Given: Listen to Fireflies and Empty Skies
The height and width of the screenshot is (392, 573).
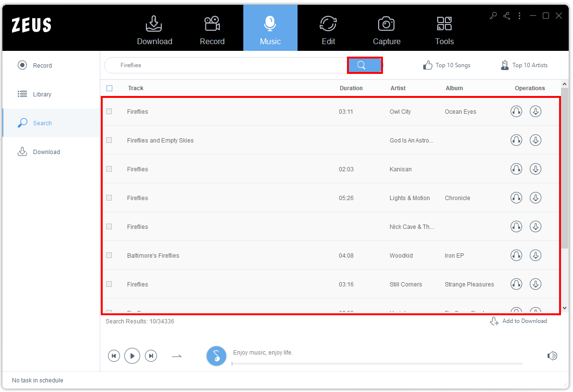Looking at the screenshot, I should (x=516, y=140).
